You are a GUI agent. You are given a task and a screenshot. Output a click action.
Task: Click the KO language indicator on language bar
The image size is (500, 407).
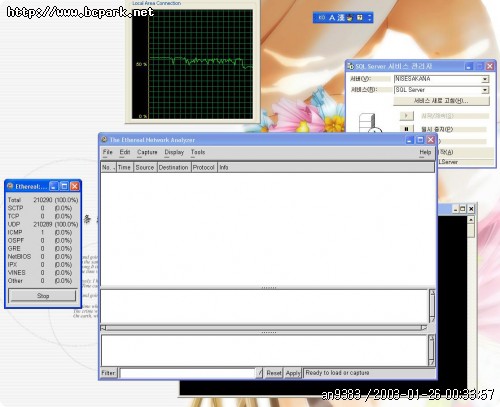coord(321,18)
